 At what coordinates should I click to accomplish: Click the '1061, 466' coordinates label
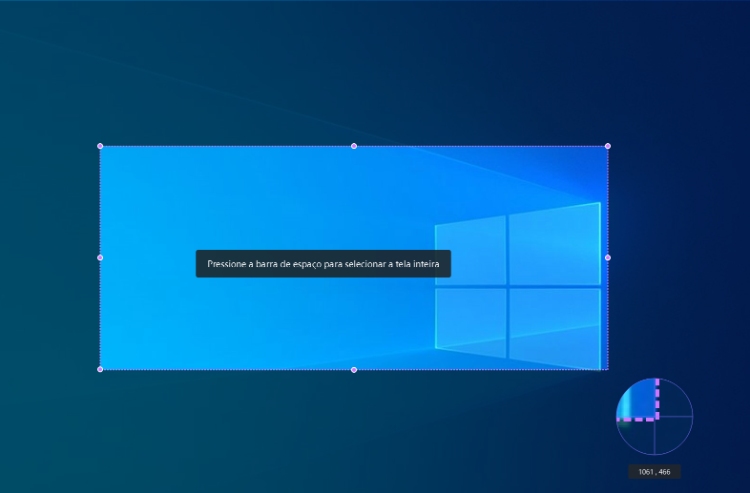[x=654, y=471]
